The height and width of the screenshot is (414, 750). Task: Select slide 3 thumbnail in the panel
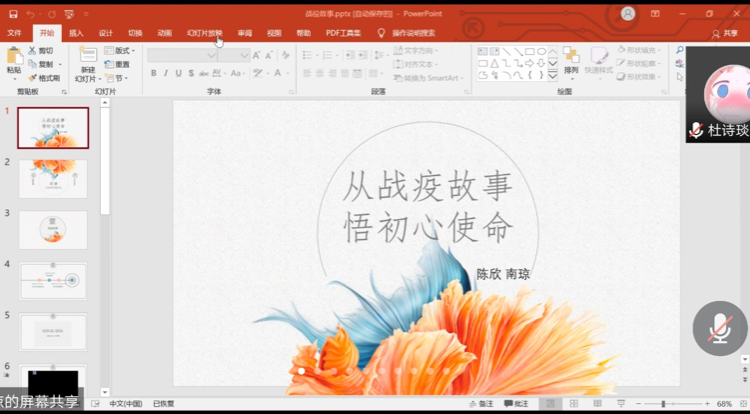point(53,230)
